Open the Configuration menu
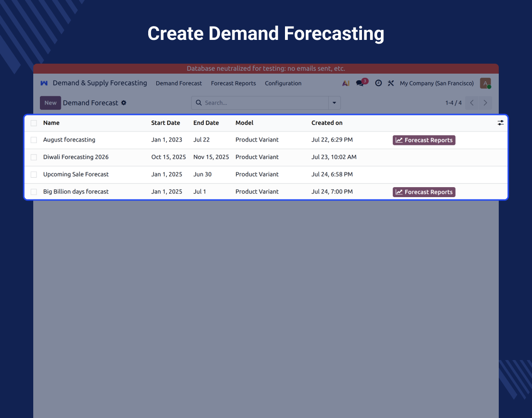Image resolution: width=532 pixels, height=418 pixels. (x=283, y=83)
